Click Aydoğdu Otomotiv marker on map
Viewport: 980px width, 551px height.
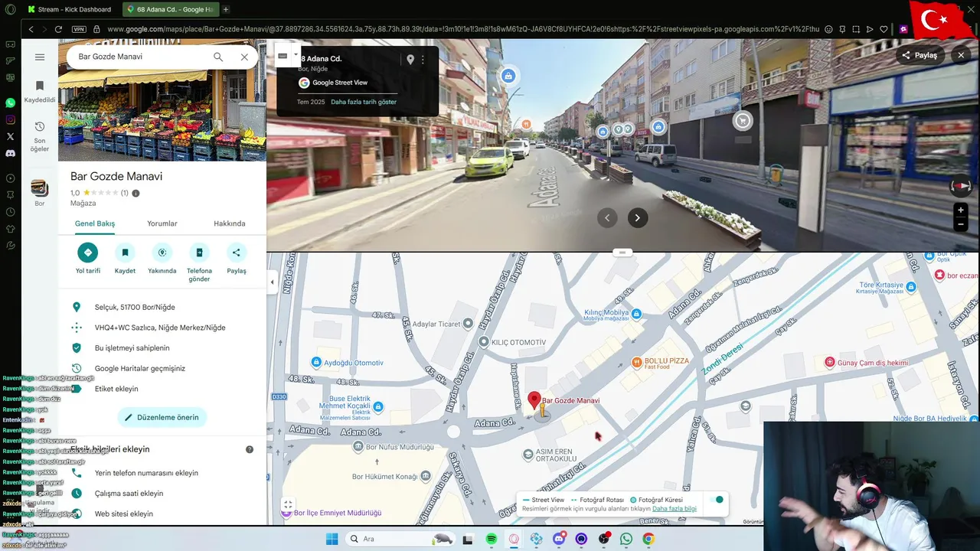[x=316, y=362]
